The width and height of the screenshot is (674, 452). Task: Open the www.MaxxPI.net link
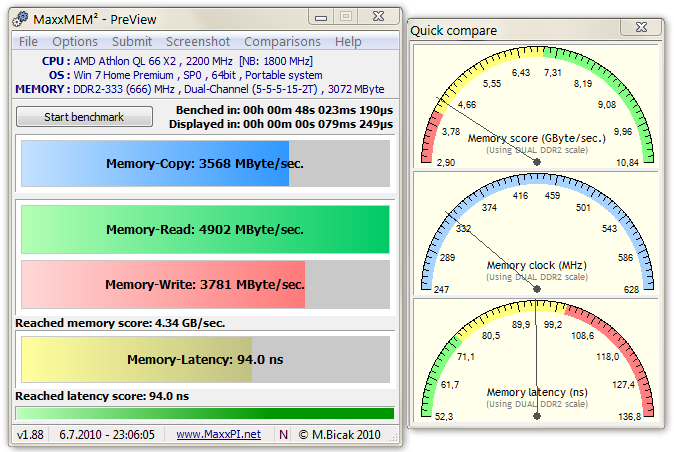[x=218, y=434]
